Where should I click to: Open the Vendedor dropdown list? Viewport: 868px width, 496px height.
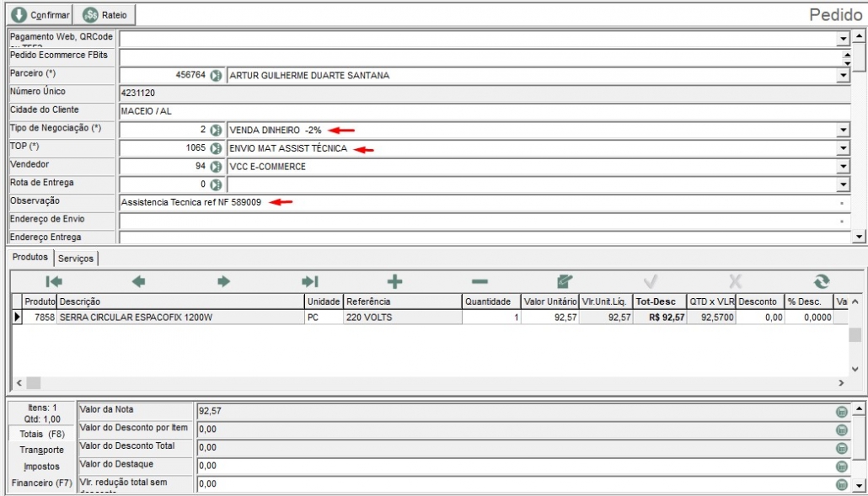click(843, 167)
